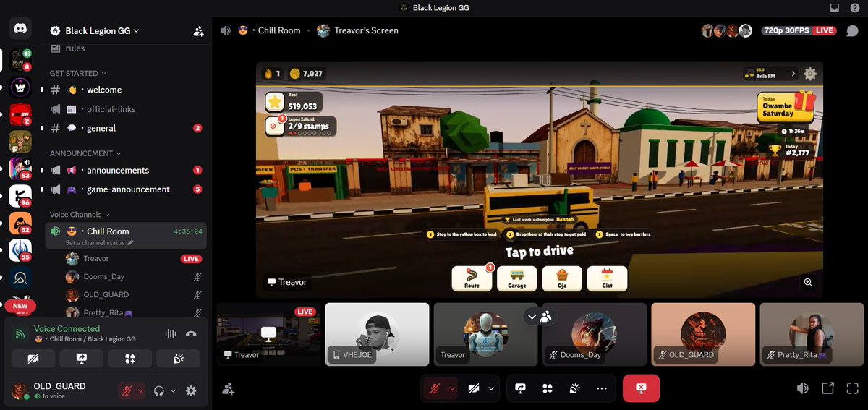
Task: Invite people via icon beside server name
Action: click(198, 31)
